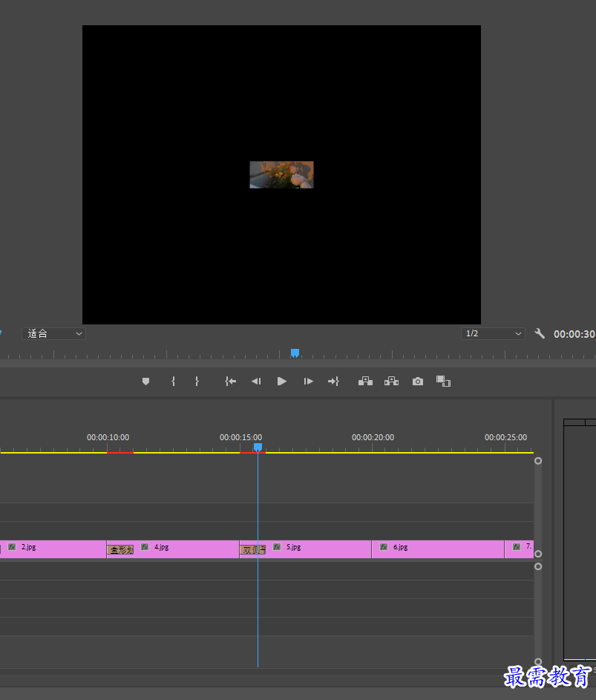The width and height of the screenshot is (596, 700).
Task: Select the 6.jpg clip in the timeline
Action: (x=438, y=549)
